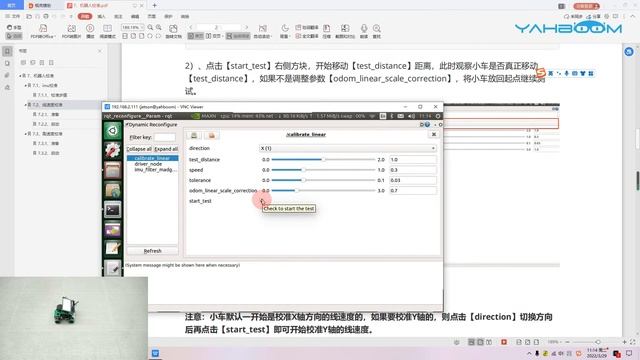This screenshot has width=640, height=360.
Task: Click the Expand all button
Action: point(166,149)
